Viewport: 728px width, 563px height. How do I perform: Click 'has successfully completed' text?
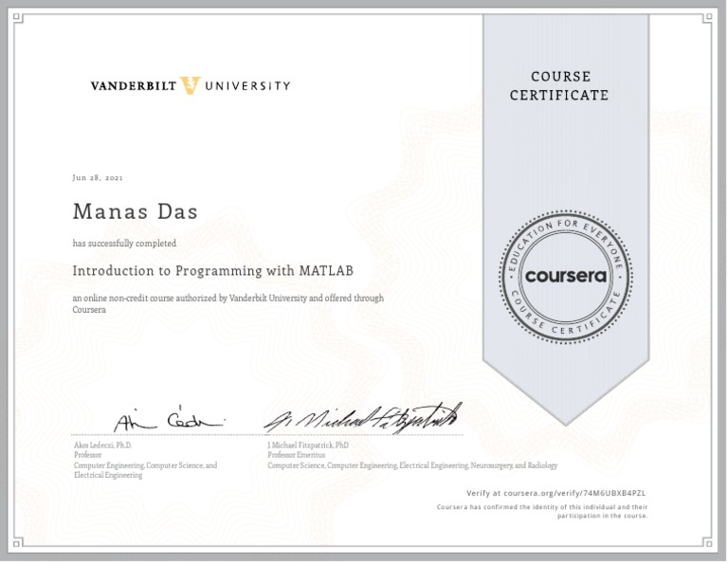click(x=124, y=244)
